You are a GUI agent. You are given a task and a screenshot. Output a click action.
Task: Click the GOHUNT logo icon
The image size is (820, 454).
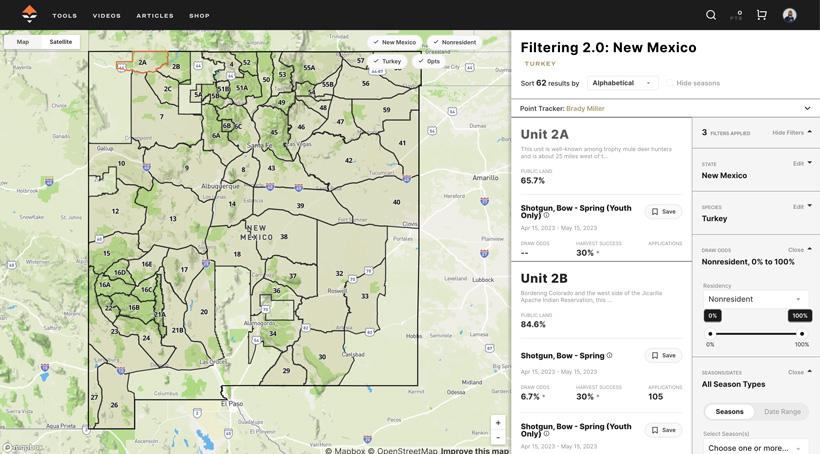(x=29, y=15)
